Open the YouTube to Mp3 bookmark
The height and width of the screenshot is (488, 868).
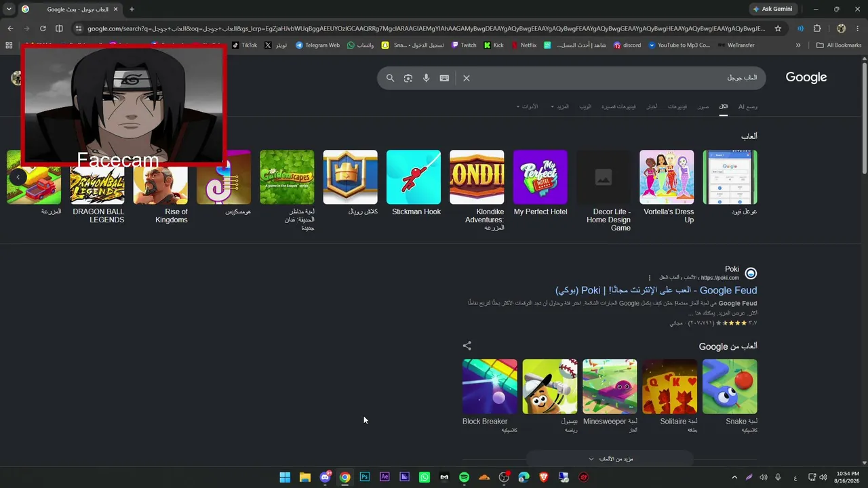coord(679,45)
